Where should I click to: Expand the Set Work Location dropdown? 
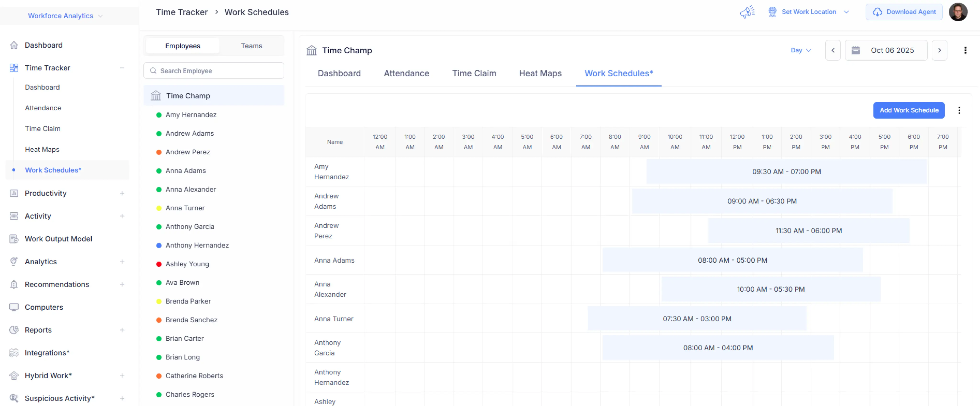coord(846,12)
